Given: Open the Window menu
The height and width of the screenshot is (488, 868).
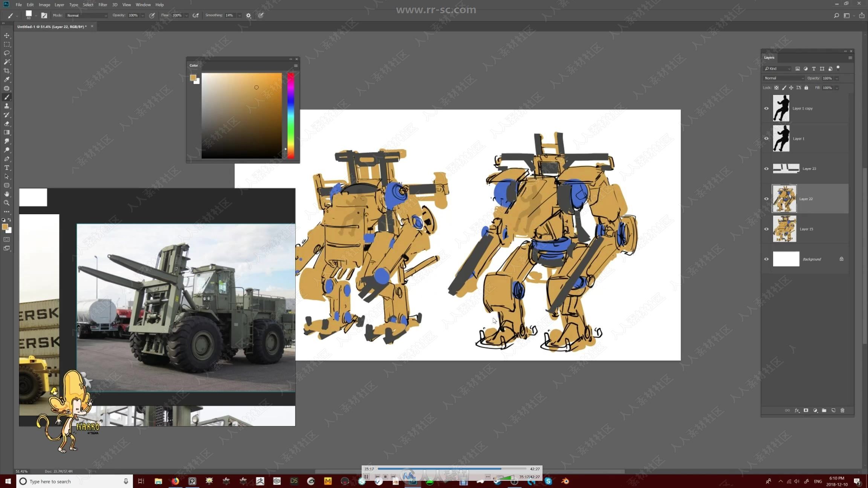Looking at the screenshot, I should click(143, 5).
